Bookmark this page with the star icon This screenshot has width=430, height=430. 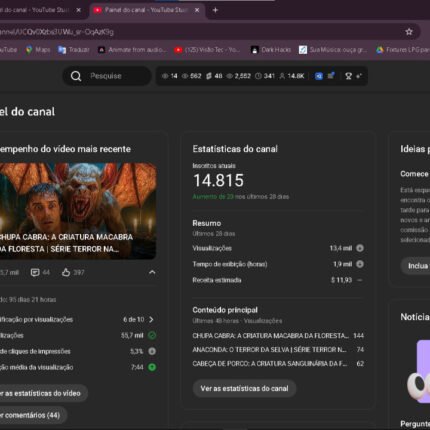click(x=409, y=32)
